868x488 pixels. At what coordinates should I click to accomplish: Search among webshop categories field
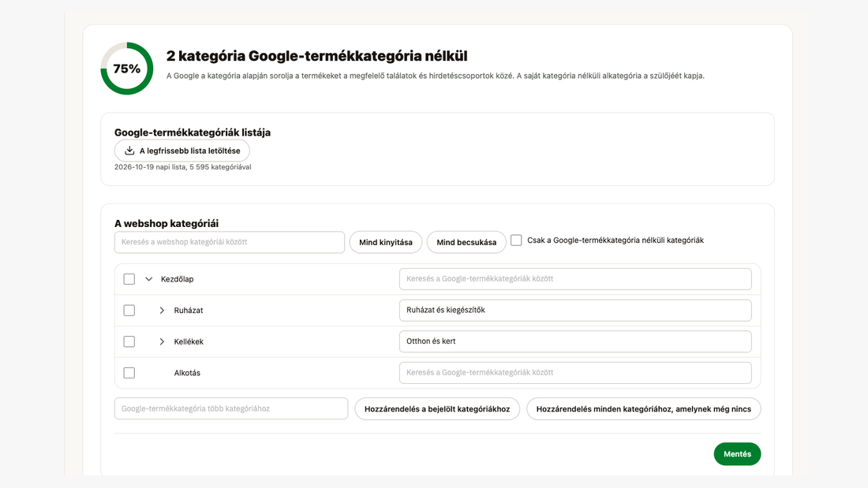click(229, 242)
